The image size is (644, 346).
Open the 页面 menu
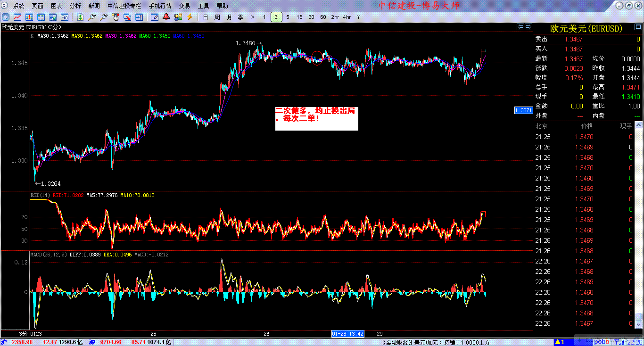pos(38,6)
